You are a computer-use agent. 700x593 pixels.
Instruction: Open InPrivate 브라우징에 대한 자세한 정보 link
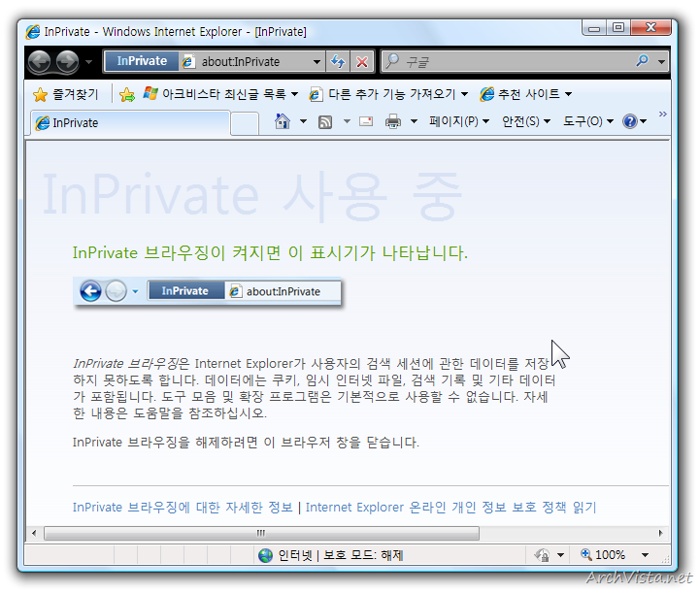(183, 507)
